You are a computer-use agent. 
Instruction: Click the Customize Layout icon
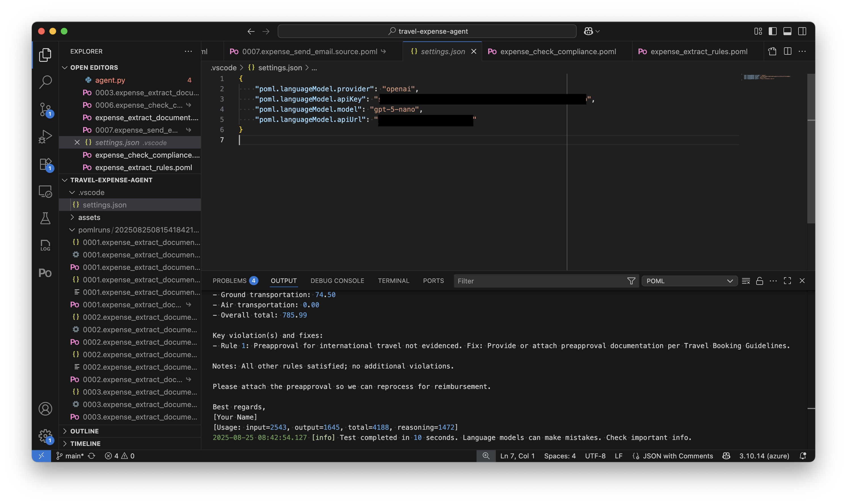[758, 31]
